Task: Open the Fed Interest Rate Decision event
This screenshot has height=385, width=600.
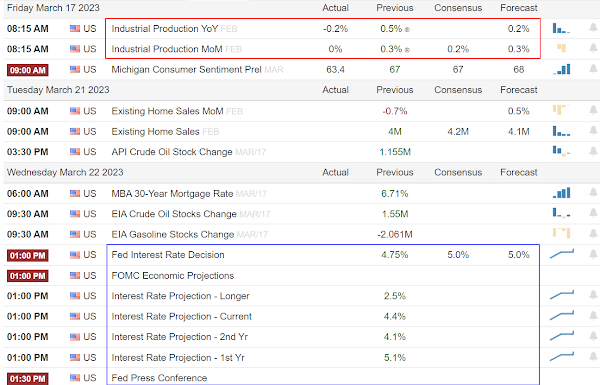Action: [168, 255]
